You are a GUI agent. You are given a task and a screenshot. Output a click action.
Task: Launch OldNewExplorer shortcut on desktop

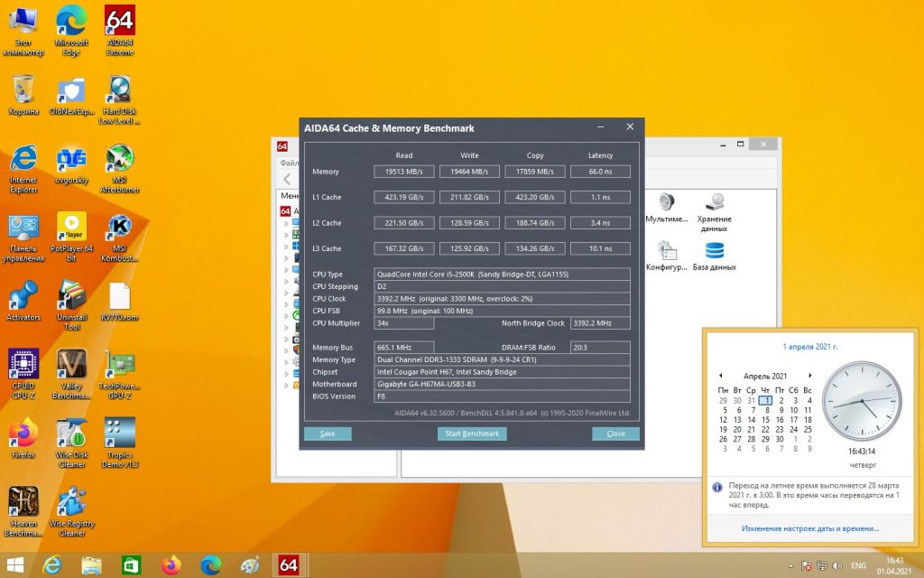[71, 96]
